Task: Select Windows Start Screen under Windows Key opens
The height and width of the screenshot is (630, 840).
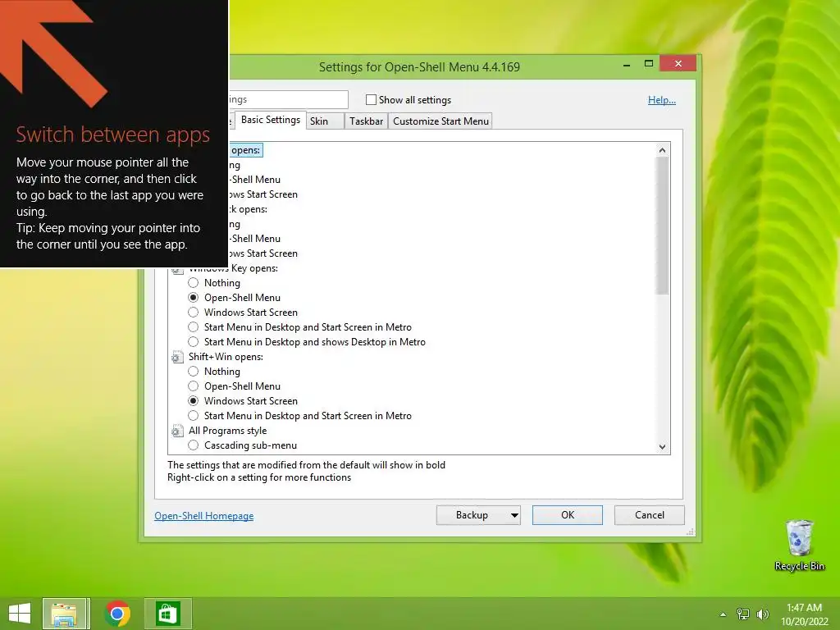Action: pyautogui.click(x=194, y=313)
